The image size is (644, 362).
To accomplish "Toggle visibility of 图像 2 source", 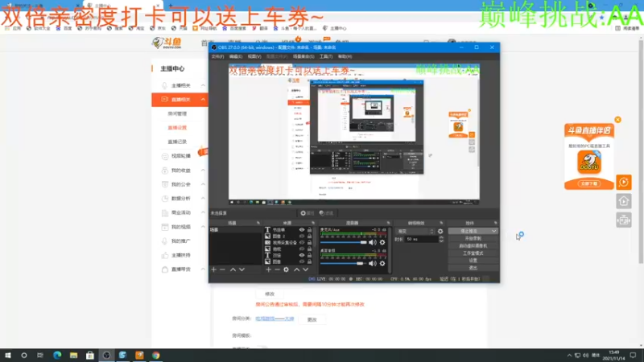I will click(302, 237).
